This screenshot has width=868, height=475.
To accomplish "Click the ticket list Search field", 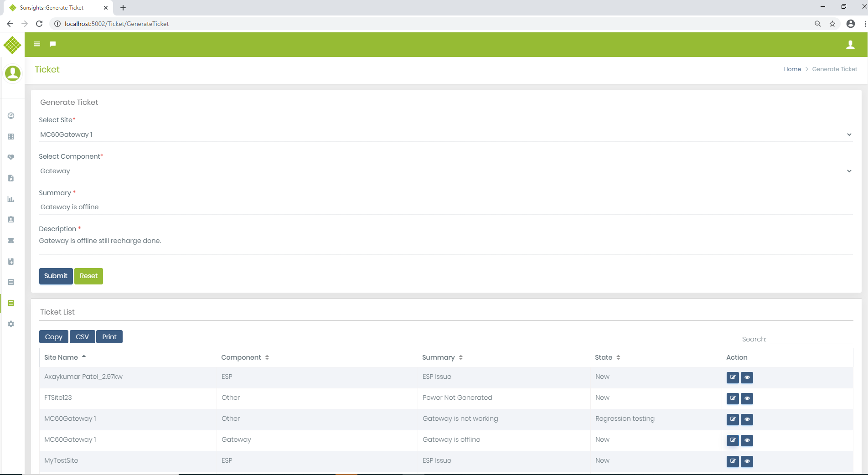I will (x=811, y=339).
